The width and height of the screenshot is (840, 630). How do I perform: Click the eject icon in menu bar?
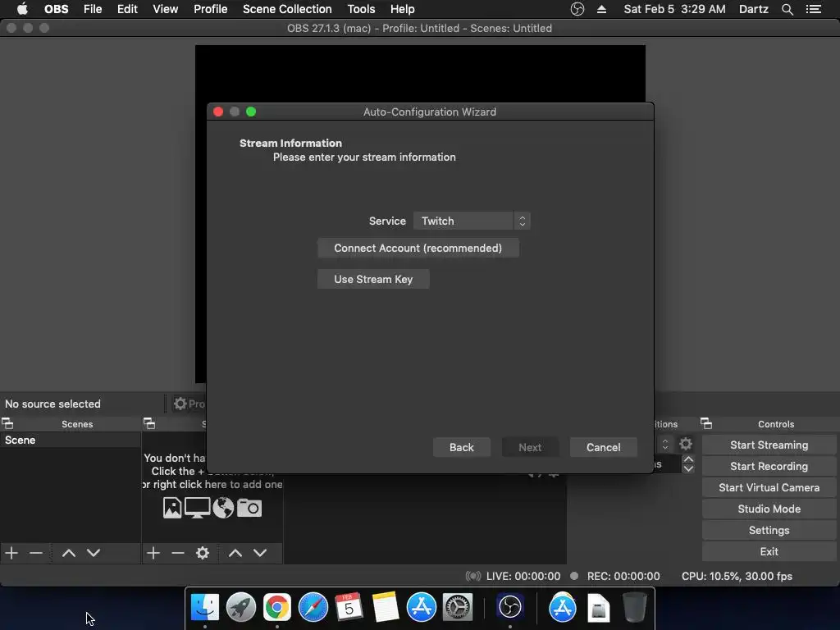coord(601,9)
